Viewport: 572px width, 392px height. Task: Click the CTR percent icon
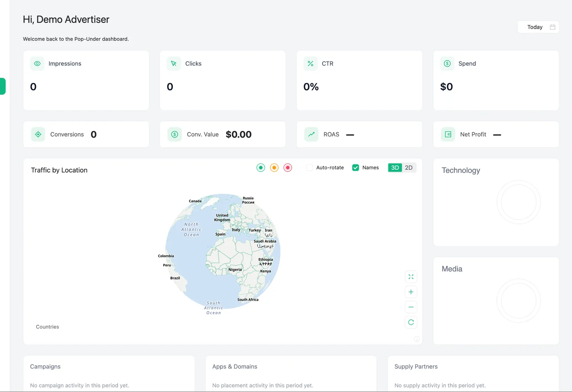coord(310,64)
